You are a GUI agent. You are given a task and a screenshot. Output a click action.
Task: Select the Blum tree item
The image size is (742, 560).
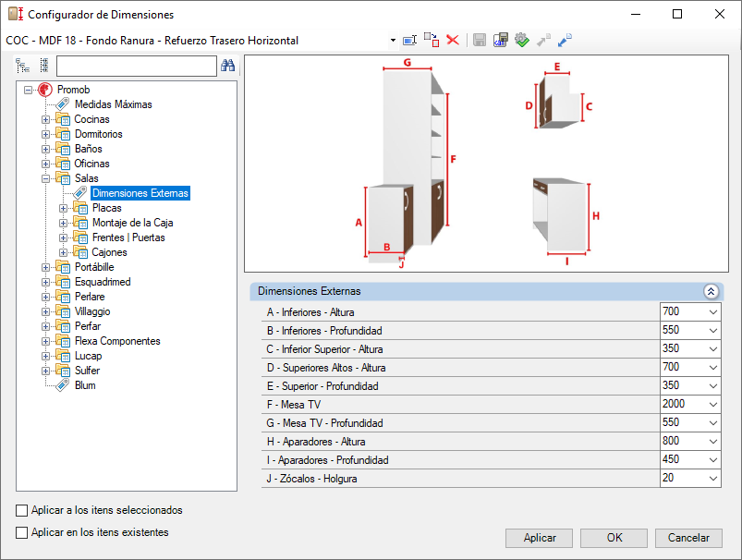[85, 385]
